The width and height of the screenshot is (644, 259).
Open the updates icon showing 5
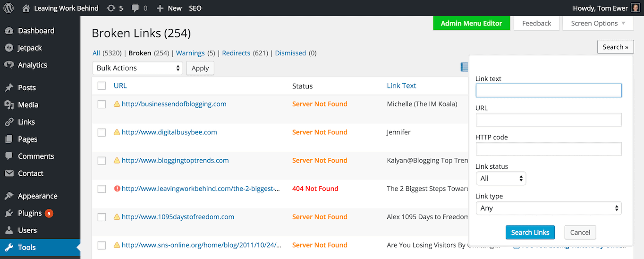[x=111, y=8]
